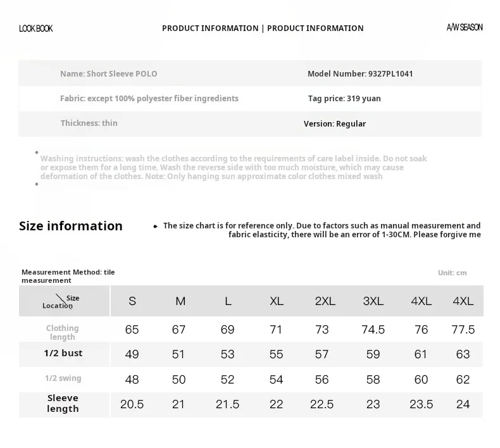Click the Model Number 9327PL1041 text
Image resolution: width=500 pixels, height=448 pixels.
[360, 73]
